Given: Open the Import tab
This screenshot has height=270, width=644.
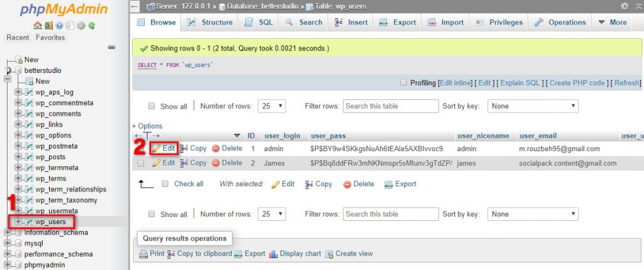Looking at the screenshot, I should click(x=445, y=22).
